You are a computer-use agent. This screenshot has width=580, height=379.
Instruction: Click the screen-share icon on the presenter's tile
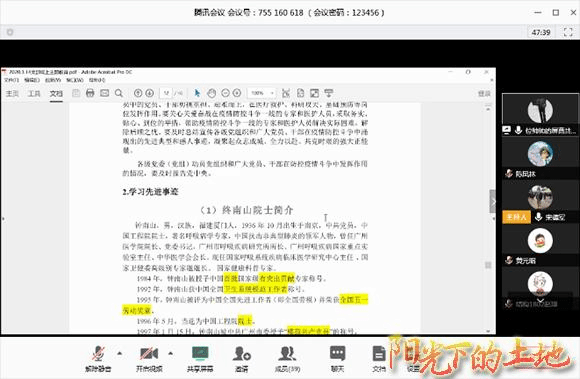coord(506,130)
